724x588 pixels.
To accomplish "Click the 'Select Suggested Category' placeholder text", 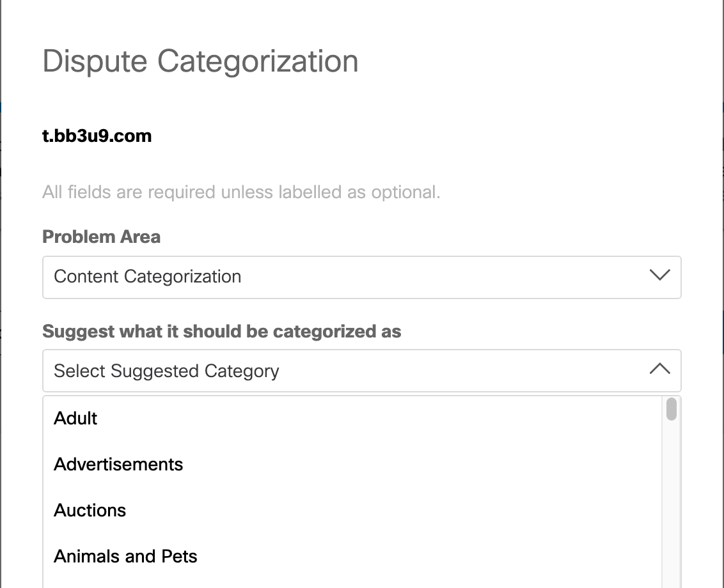I will click(166, 371).
